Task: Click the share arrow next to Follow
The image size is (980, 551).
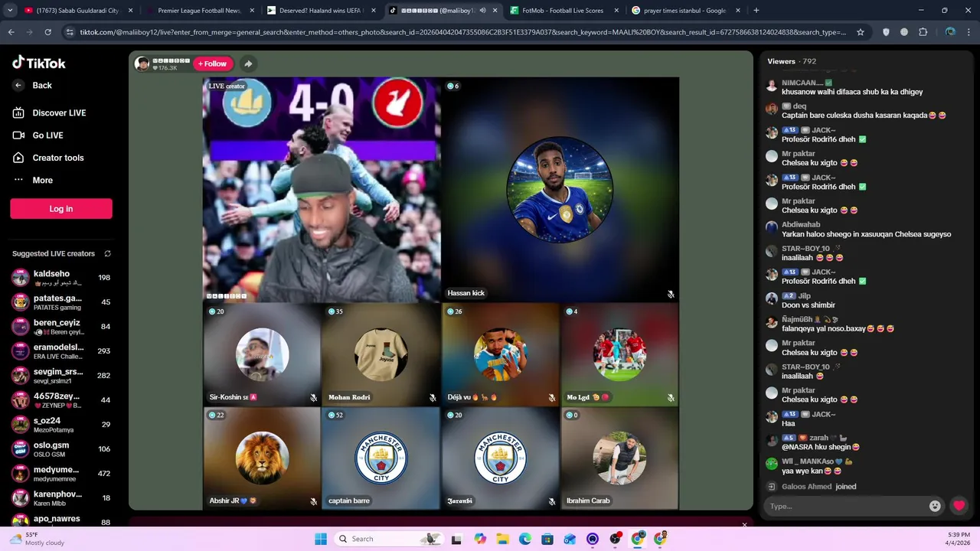Action: (247, 64)
